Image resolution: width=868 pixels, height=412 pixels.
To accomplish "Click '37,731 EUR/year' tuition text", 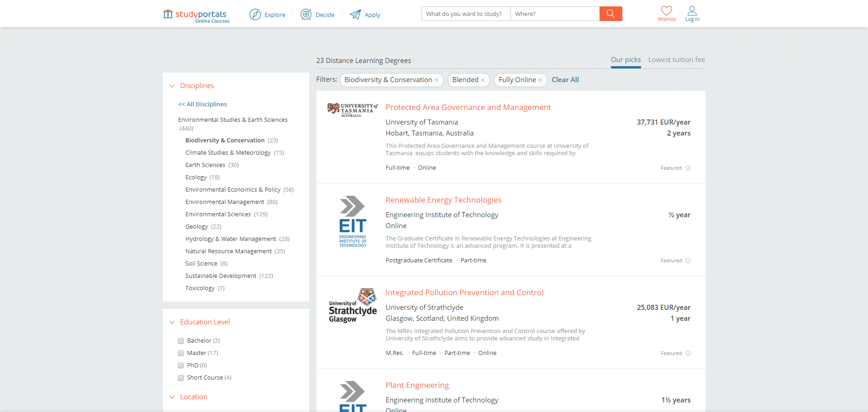I will (x=663, y=122).
